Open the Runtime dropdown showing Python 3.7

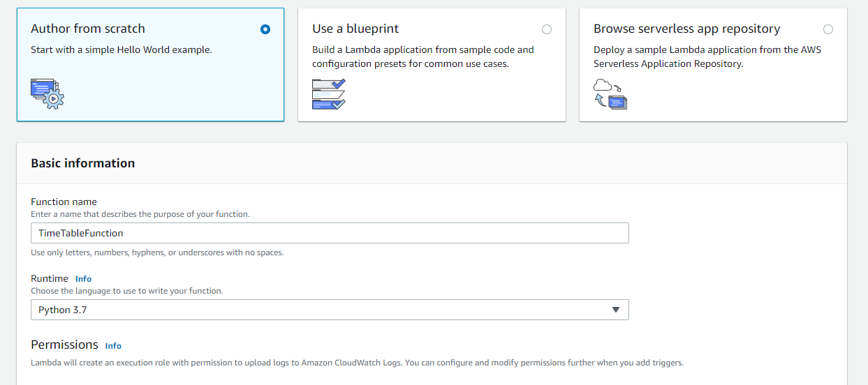pyautogui.click(x=321, y=310)
